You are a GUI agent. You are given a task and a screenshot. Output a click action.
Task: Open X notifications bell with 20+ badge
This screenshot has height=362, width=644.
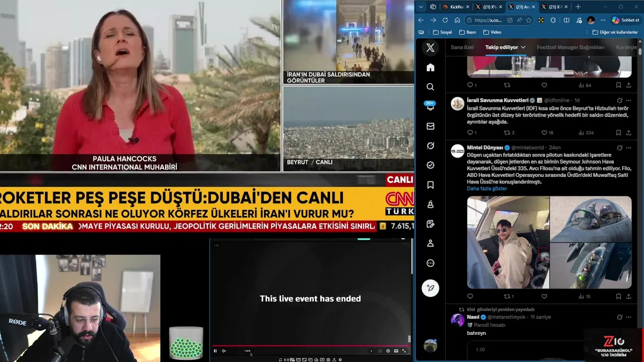[x=430, y=106]
